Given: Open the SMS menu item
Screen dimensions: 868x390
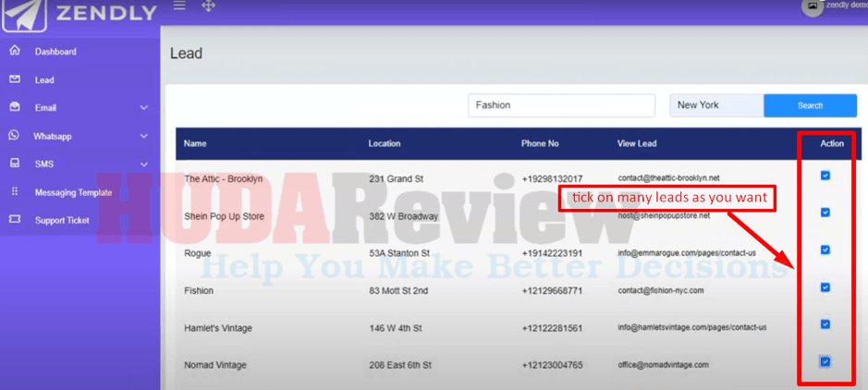Looking at the screenshot, I should click(x=43, y=165).
